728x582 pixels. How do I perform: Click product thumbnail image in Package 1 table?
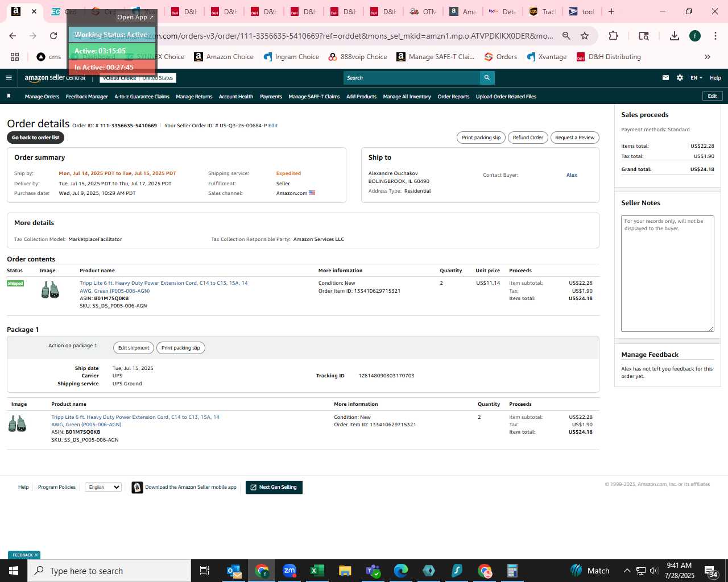[x=18, y=423]
